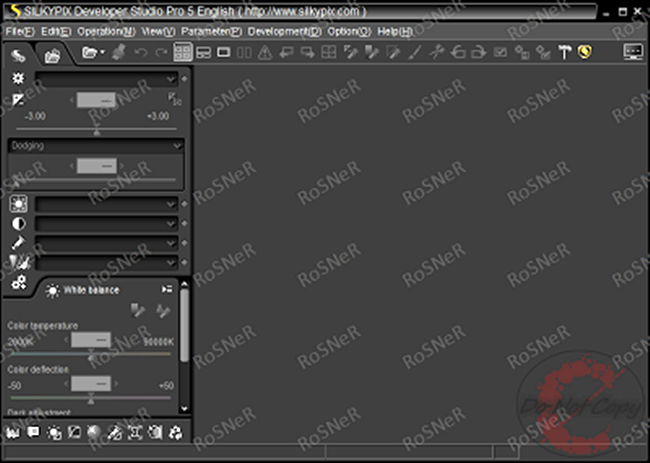Click the warning triangle icon in toolbar
The width and height of the screenshot is (650, 463).
point(264,52)
